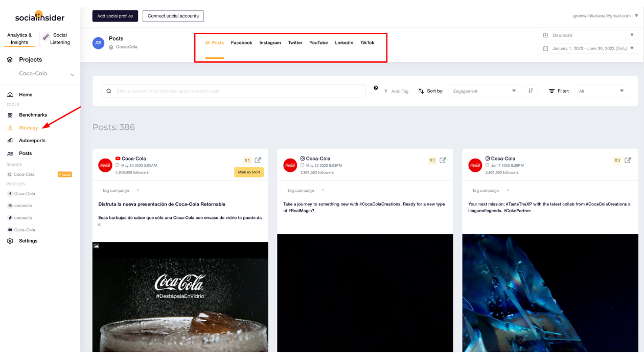This screenshot has width=644, height=358.
Task: Open Tag campaign dropdown on post #3
Action: point(491,190)
